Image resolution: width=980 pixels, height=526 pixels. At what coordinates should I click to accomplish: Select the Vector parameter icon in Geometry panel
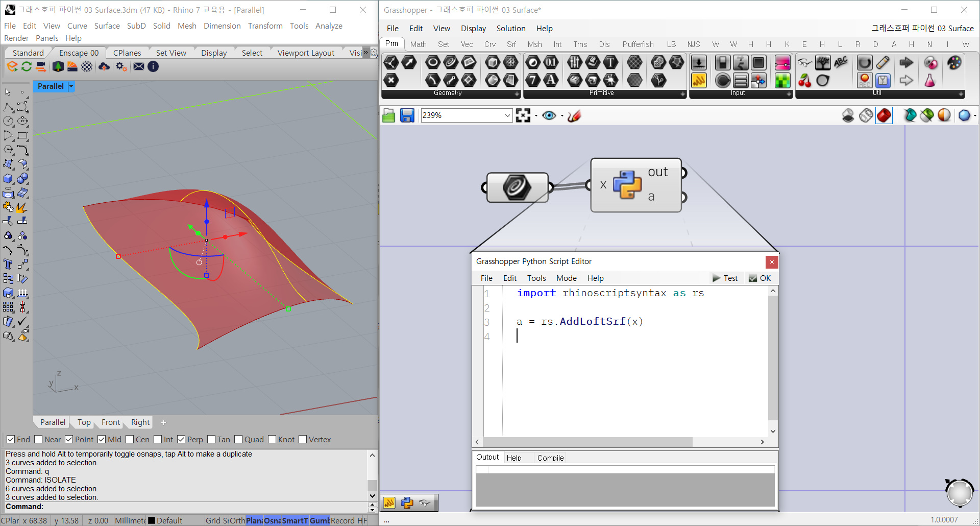point(409,62)
